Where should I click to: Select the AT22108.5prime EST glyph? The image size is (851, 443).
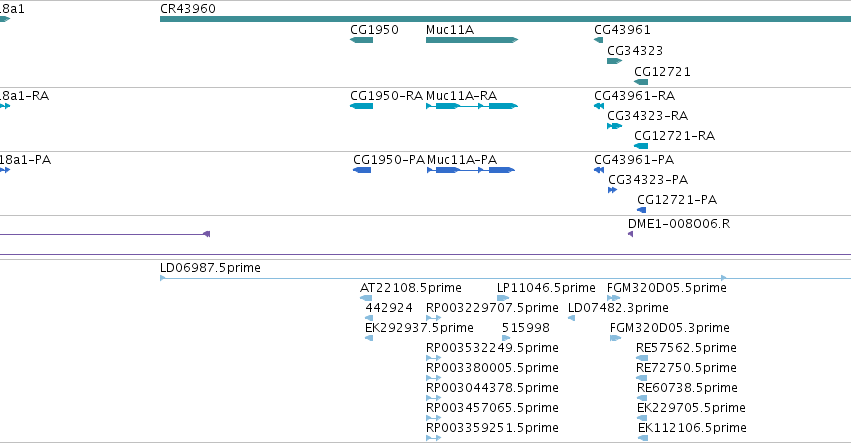366,298
